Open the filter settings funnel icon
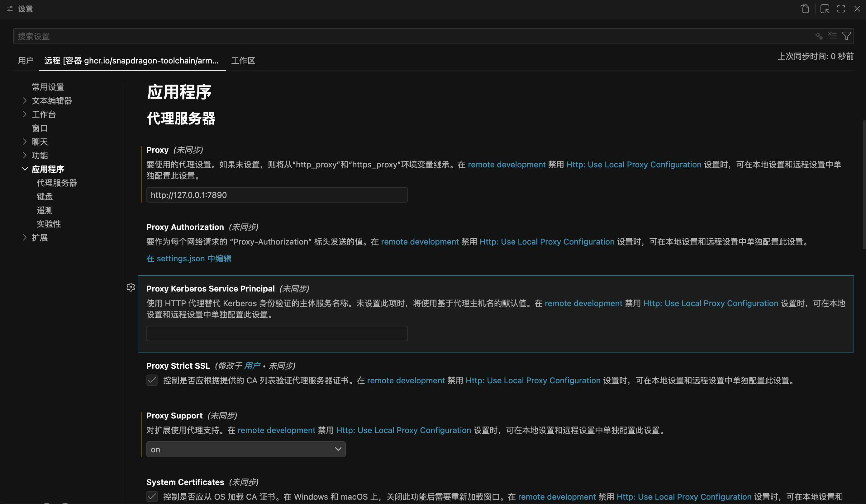 pyautogui.click(x=846, y=36)
